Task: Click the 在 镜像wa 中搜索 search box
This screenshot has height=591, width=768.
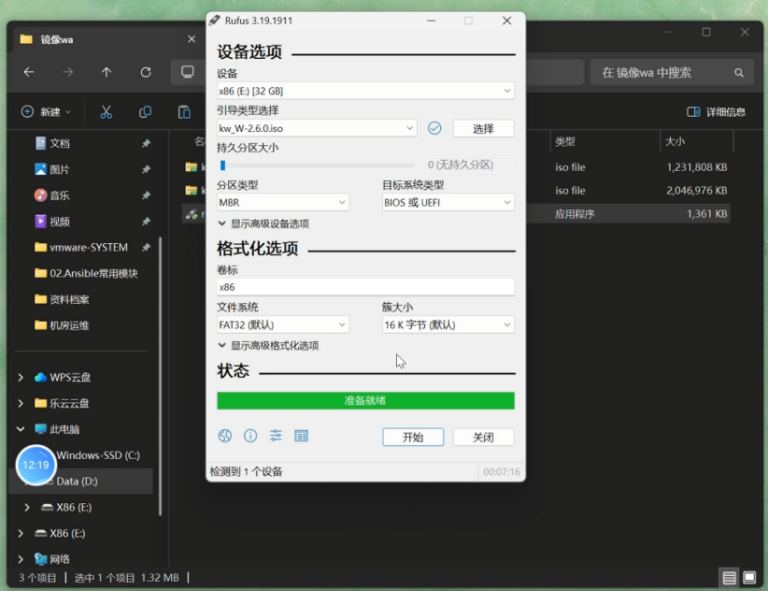Action: click(672, 72)
